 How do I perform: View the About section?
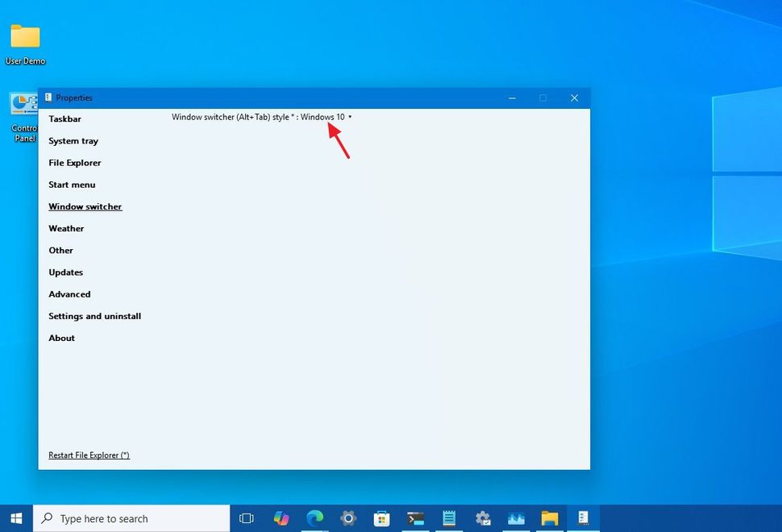coord(61,338)
